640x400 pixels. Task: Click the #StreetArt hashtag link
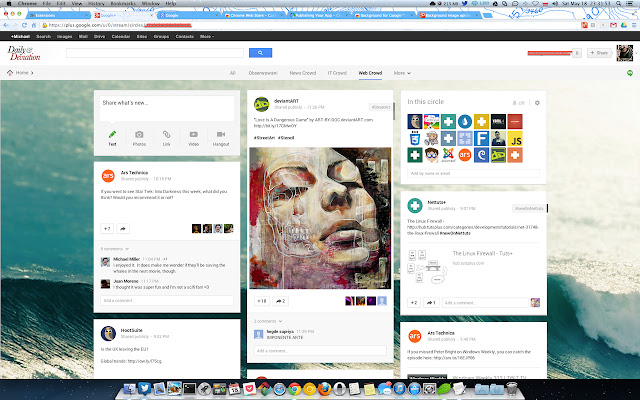(x=263, y=138)
